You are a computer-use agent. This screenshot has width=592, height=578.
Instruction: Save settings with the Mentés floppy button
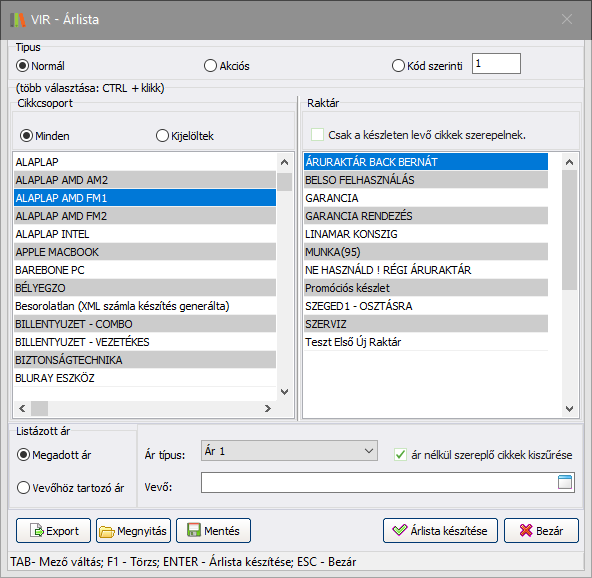213,530
